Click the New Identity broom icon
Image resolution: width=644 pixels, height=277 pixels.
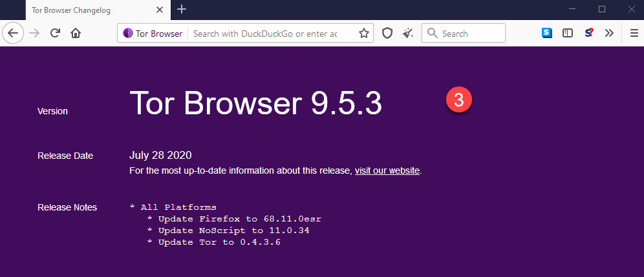pos(408,33)
